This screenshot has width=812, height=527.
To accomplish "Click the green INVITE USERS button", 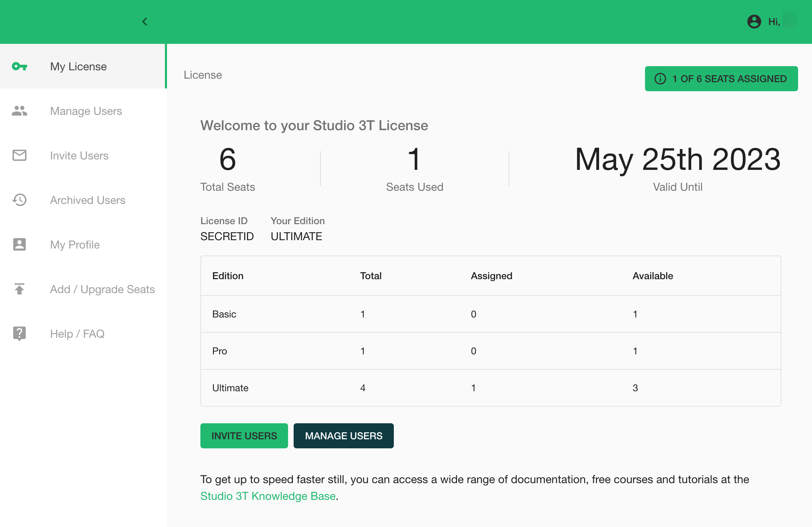I will click(x=244, y=435).
